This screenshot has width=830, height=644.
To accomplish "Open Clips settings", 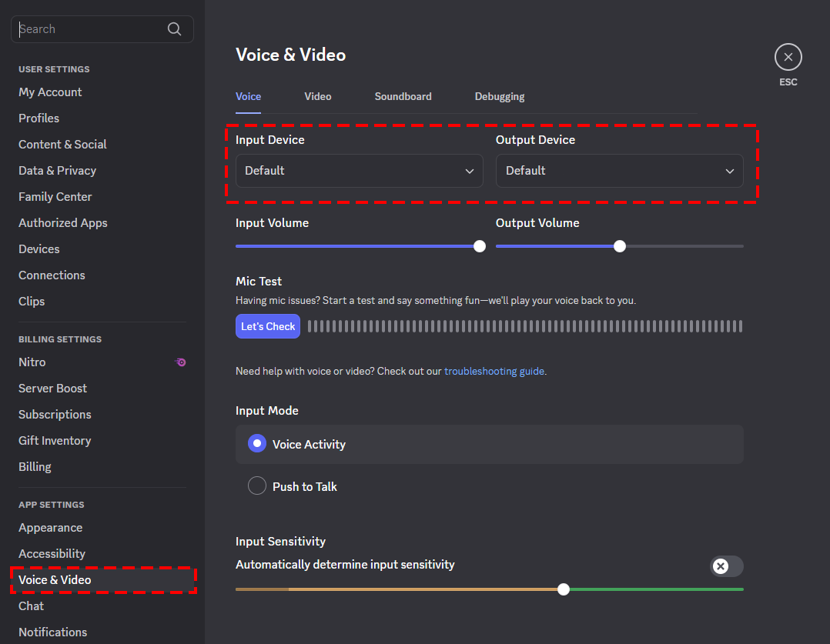I will [x=32, y=302].
